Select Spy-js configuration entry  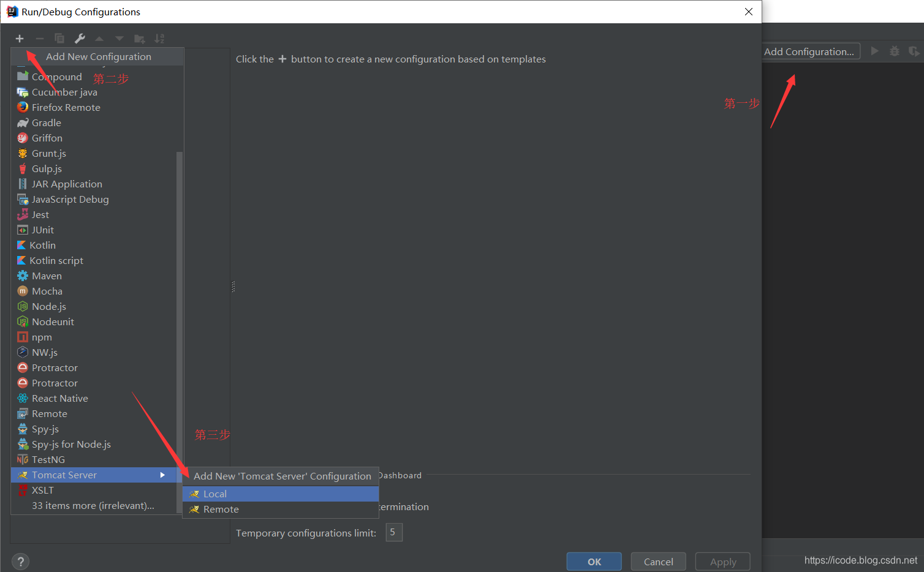(93, 429)
